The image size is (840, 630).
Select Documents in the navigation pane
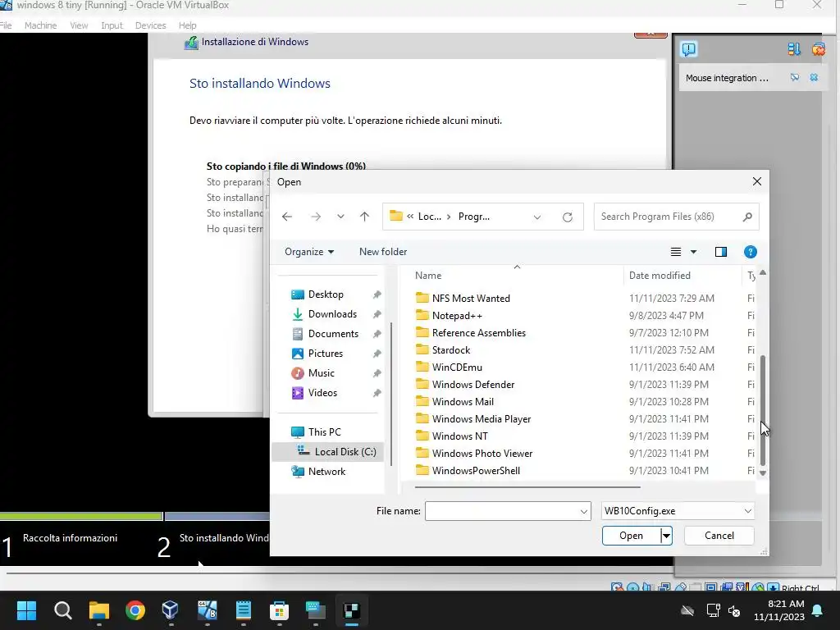333,334
